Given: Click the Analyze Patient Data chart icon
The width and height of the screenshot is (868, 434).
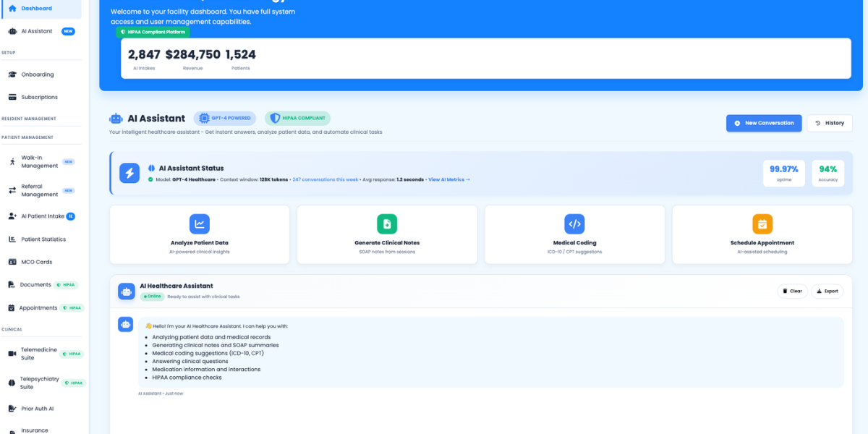Looking at the screenshot, I should click(x=199, y=224).
